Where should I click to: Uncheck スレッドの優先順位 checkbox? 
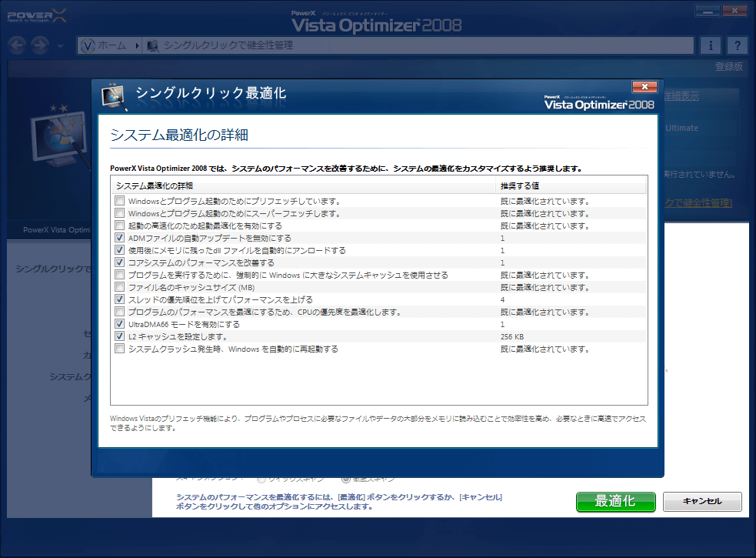tap(119, 299)
